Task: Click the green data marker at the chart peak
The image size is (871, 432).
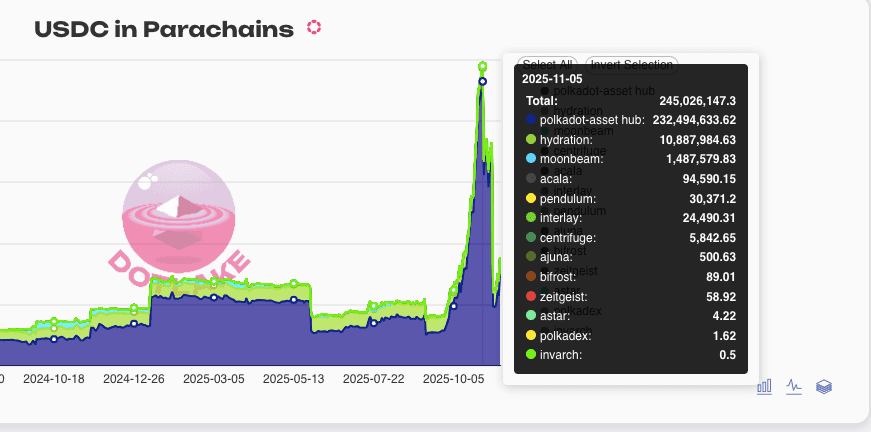Action: (x=483, y=66)
